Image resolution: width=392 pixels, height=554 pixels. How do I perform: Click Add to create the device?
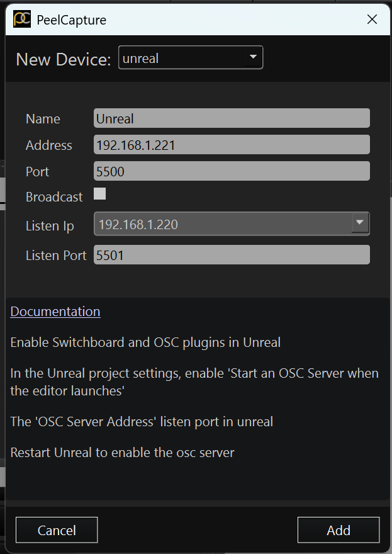(338, 530)
